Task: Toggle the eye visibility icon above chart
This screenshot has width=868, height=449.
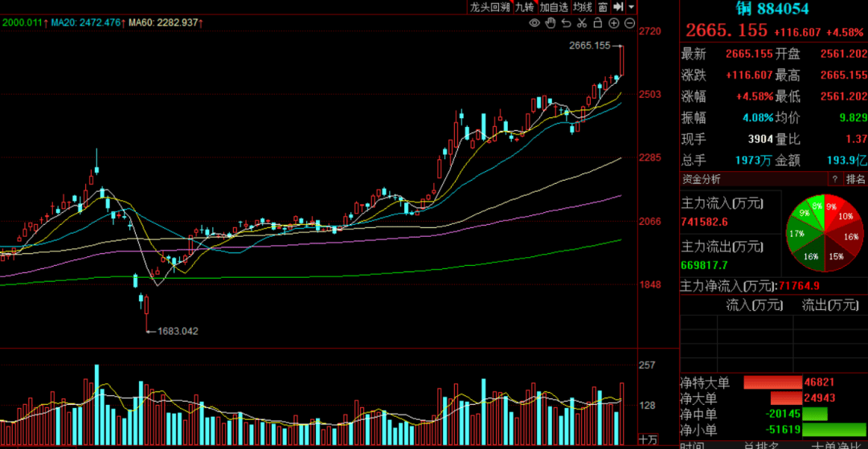Action: pos(534,23)
